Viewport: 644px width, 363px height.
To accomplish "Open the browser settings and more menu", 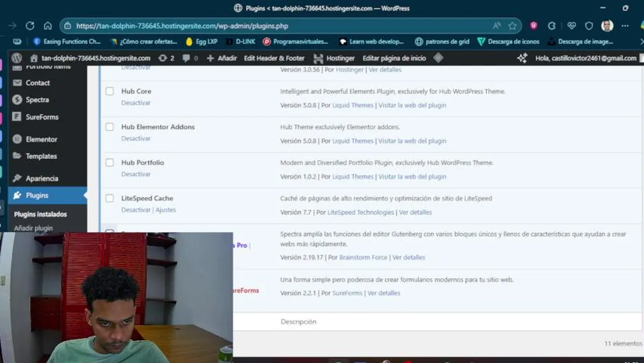I will 625,26.
